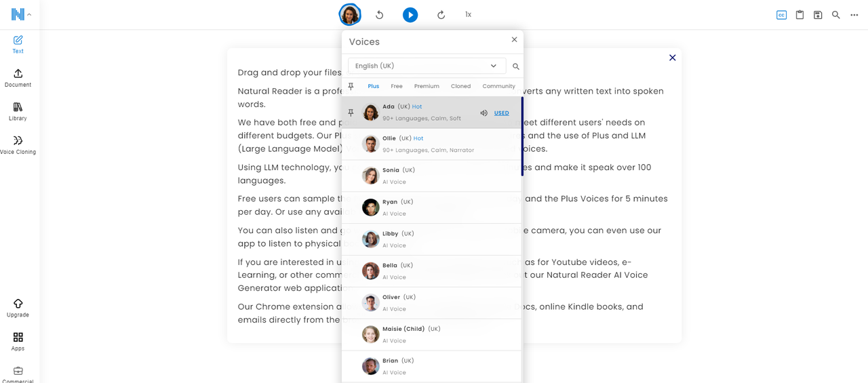Click the pin icon beside voice tabs
The height and width of the screenshot is (383, 868).
point(351,86)
